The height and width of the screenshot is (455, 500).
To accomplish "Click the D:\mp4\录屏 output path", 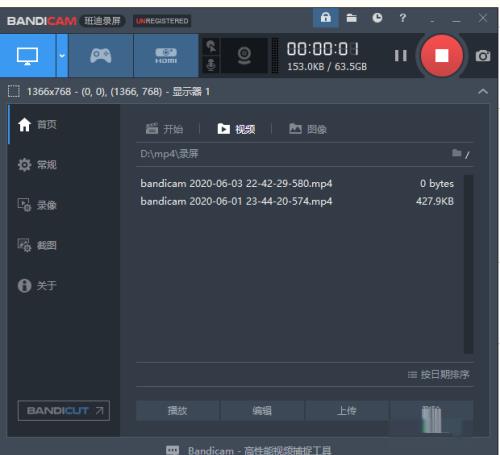I will point(169,154).
